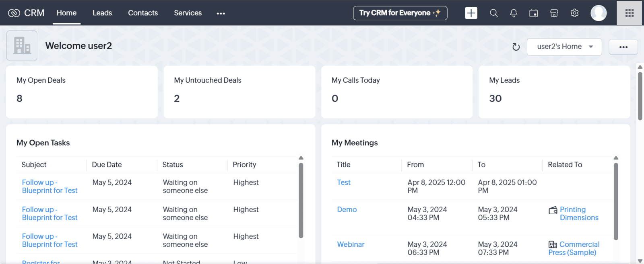Open the marketplace store icon

tap(554, 13)
